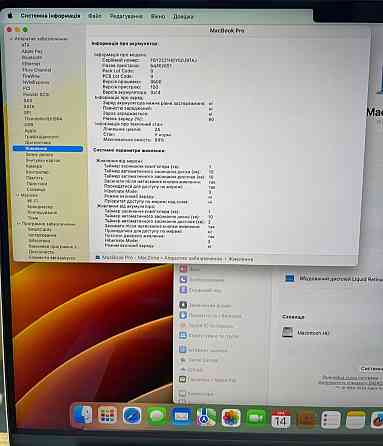This screenshot has height=446, width=383.
Task: Click the Системні параметри живлення heading
Action: 128,150
